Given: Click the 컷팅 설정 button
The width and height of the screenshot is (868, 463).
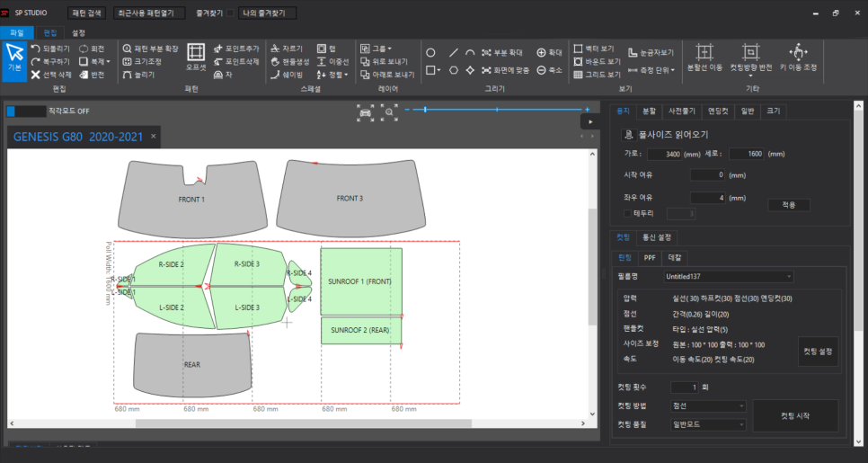Looking at the screenshot, I should click(819, 352).
